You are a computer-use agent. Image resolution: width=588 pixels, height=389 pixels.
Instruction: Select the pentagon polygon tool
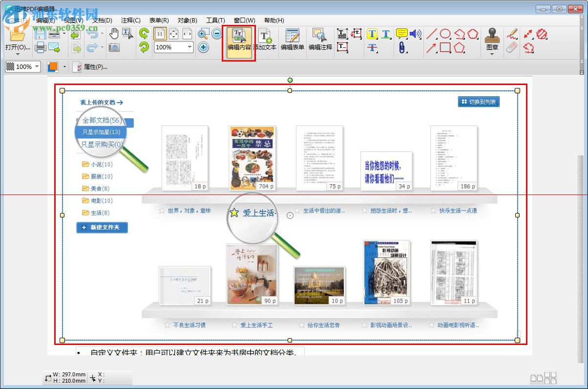coord(459,47)
